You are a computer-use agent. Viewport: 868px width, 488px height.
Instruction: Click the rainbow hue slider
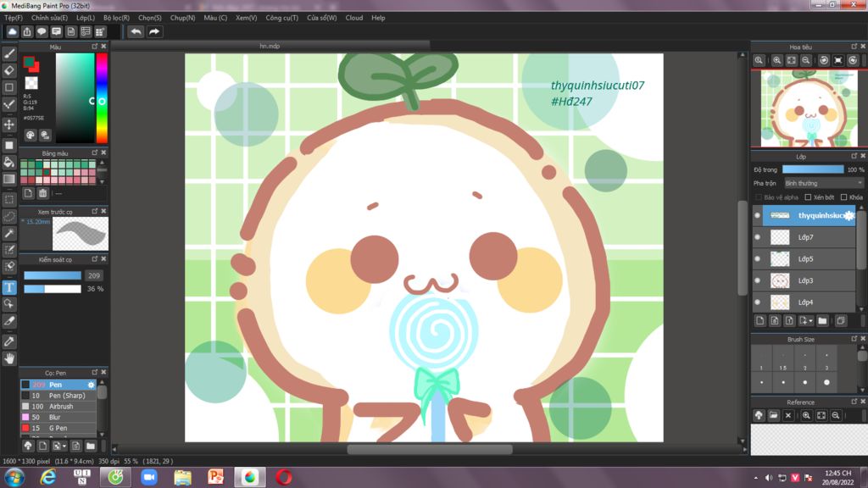click(102, 98)
